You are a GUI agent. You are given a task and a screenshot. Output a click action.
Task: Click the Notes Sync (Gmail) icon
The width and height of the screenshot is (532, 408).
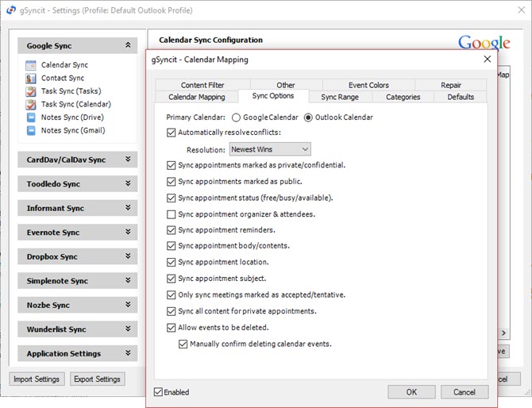(31, 130)
